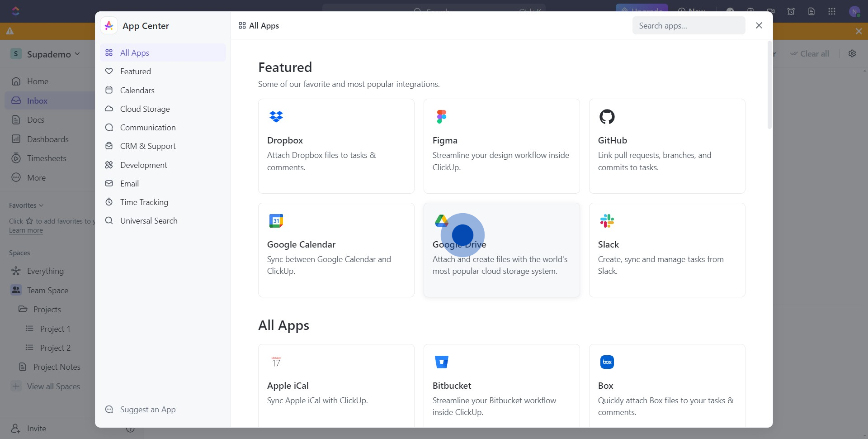The image size is (868, 439).
Task: Select Development category
Action: (163, 165)
